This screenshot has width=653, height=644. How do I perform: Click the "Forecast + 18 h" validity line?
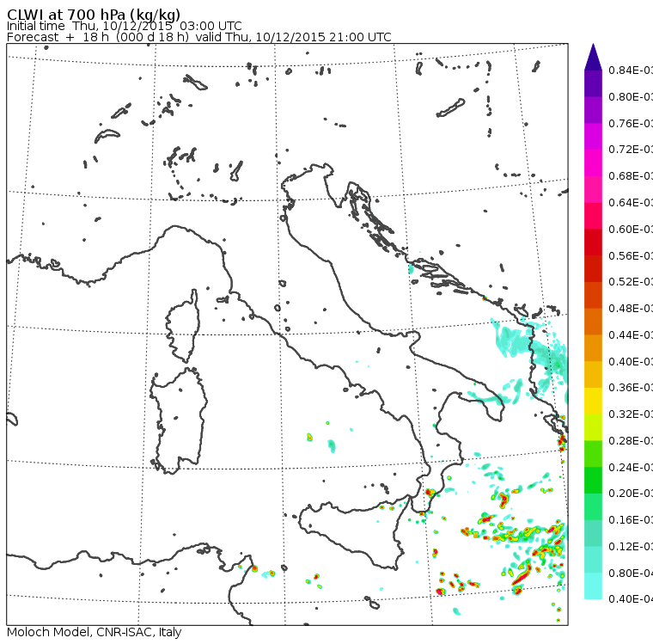pos(198,37)
